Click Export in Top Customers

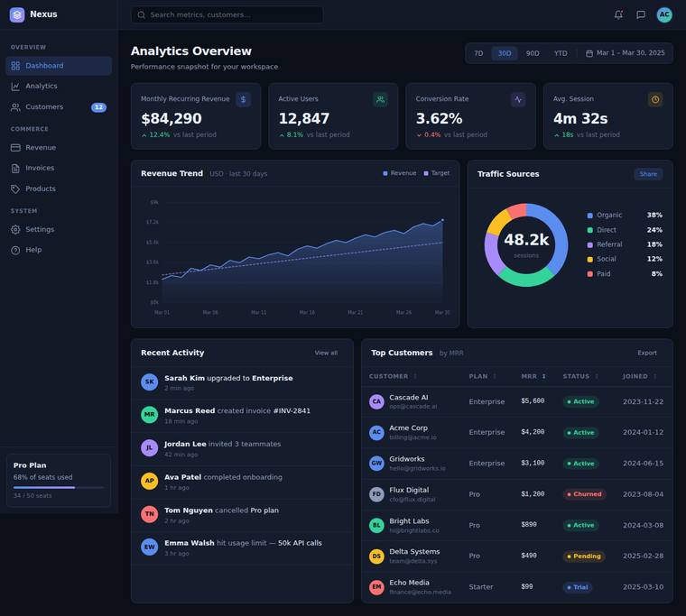[x=646, y=353]
